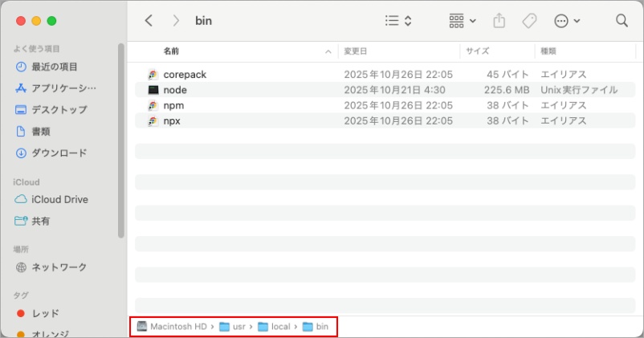Sort by サイズ column header
Viewport: 644px width, 338px height.
tap(478, 51)
